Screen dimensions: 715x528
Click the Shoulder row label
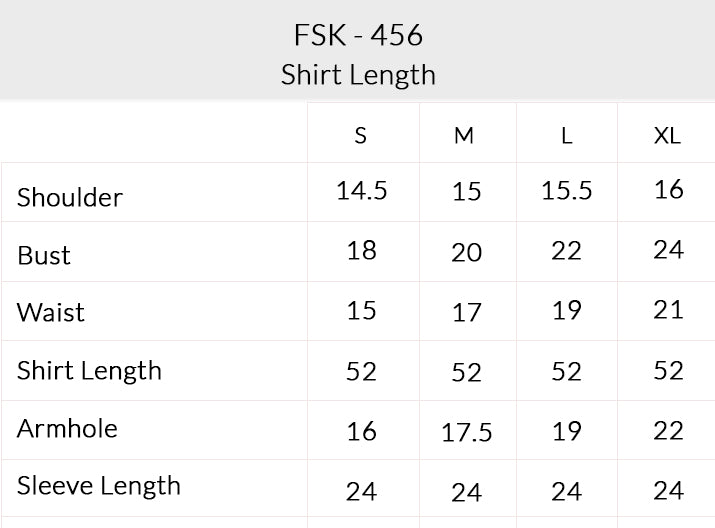point(70,197)
